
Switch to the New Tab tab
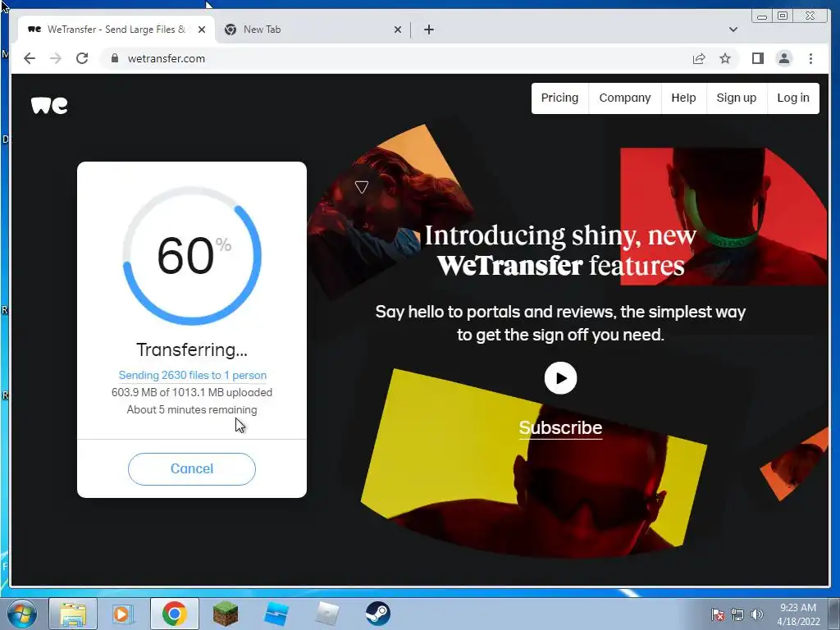pos(312,30)
